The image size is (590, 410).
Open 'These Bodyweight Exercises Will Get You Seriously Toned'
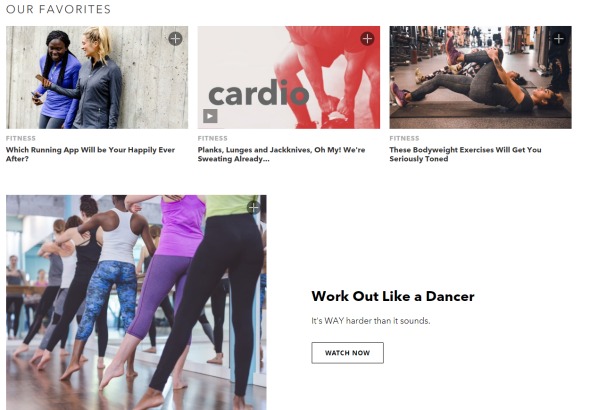click(465, 154)
